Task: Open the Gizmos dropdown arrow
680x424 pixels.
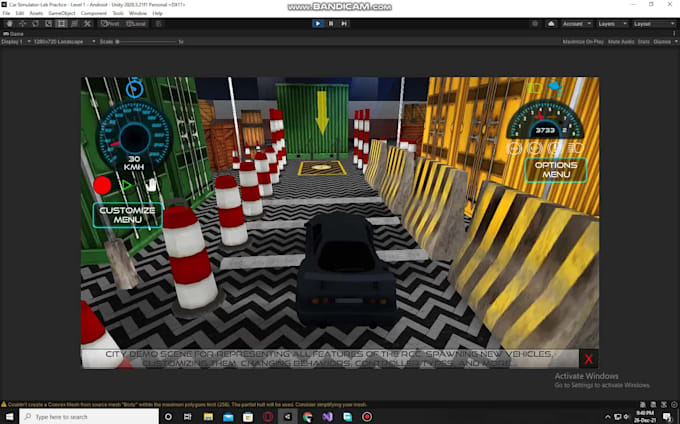Action: pos(676,42)
